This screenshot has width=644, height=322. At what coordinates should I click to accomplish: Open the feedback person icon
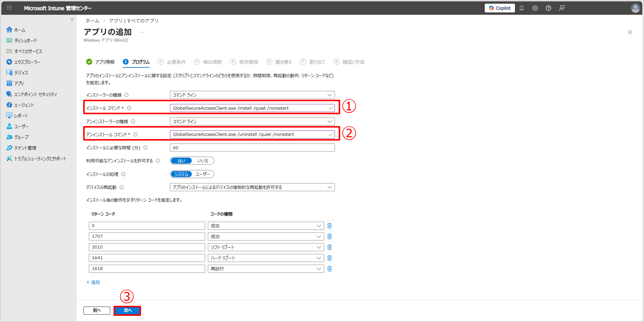562,8
